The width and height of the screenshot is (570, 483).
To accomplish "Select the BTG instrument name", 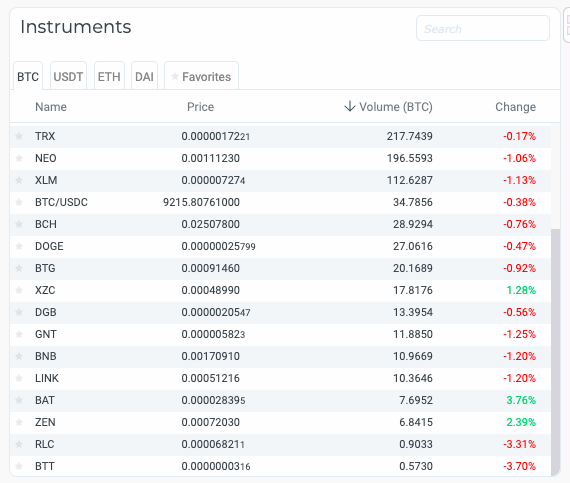I will click(45, 268).
